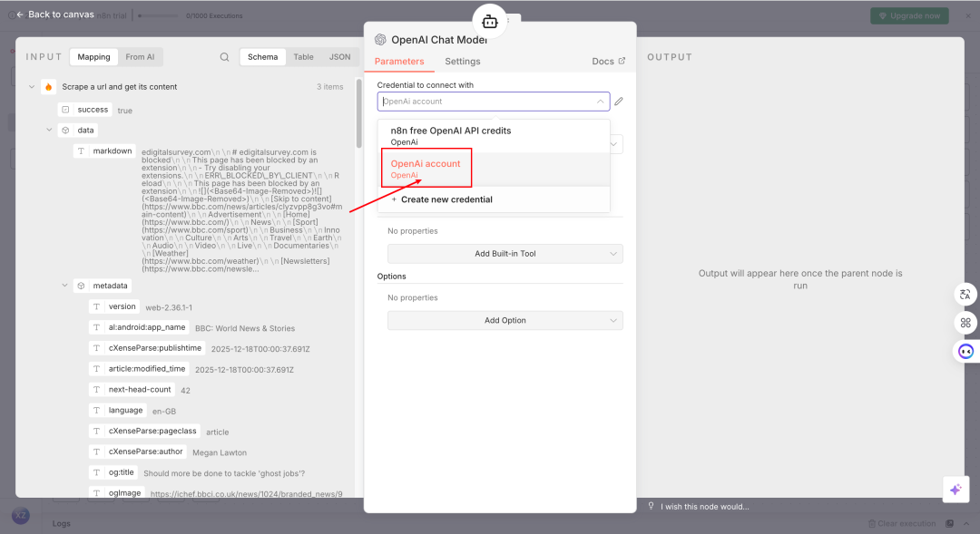Click the translate icon on right edge
Screen dimensions: 980x534
tap(965, 294)
